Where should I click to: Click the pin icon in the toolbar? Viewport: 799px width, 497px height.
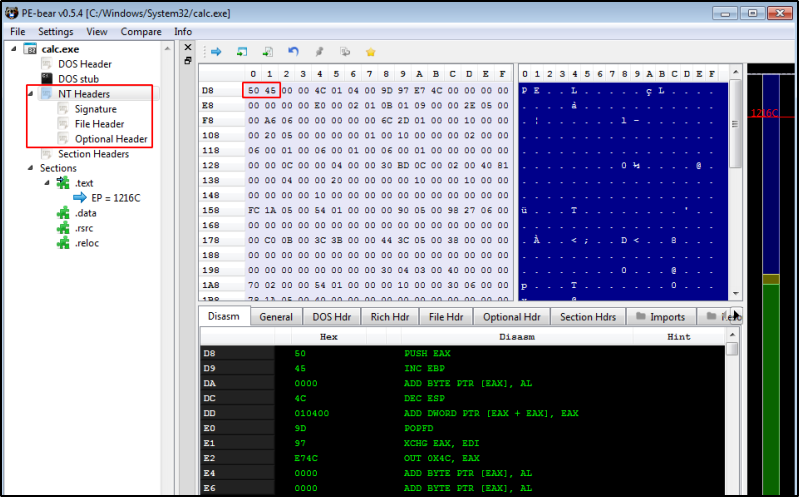tap(319, 51)
